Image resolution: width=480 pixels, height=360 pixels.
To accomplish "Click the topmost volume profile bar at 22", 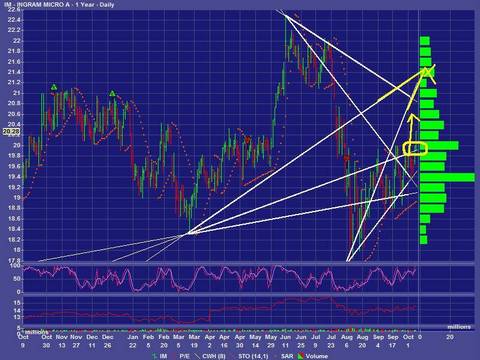I will [x=425, y=41].
